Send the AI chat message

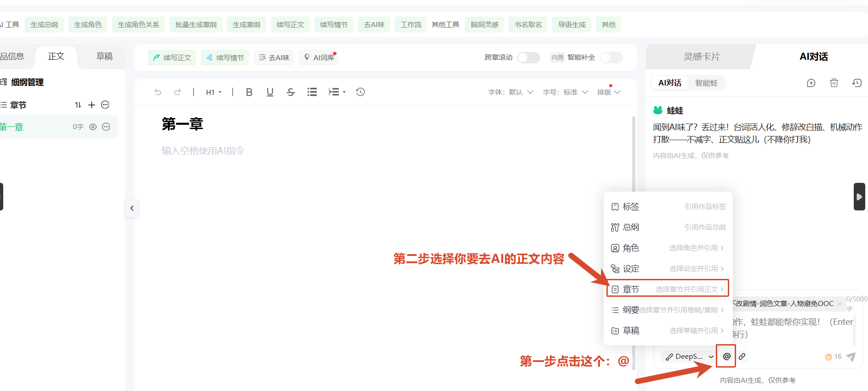(851, 357)
